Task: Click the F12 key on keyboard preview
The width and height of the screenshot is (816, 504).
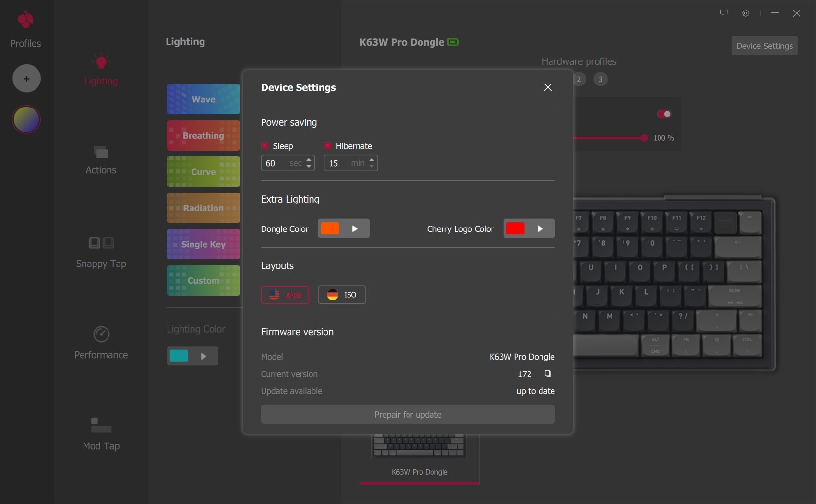Action: pyautogui.click(x=701, y=222)
